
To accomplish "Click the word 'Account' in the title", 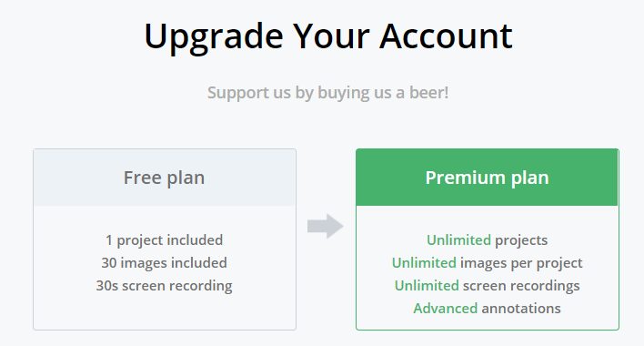I will click(x=446, y=36).
